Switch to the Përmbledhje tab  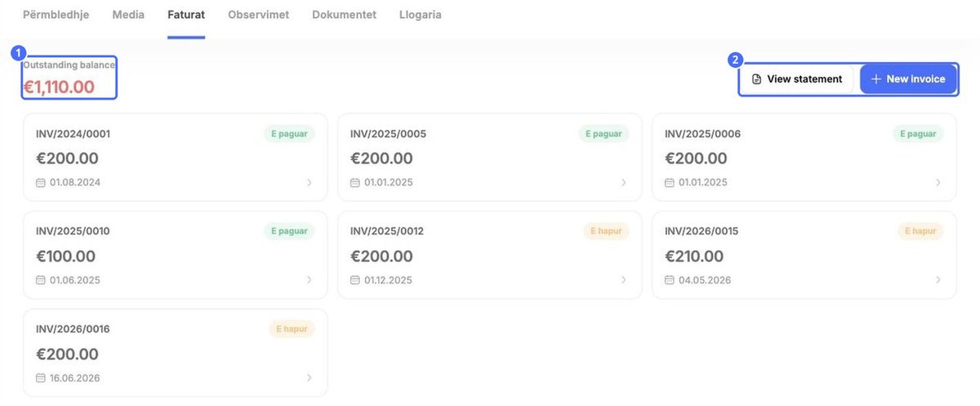56,15
